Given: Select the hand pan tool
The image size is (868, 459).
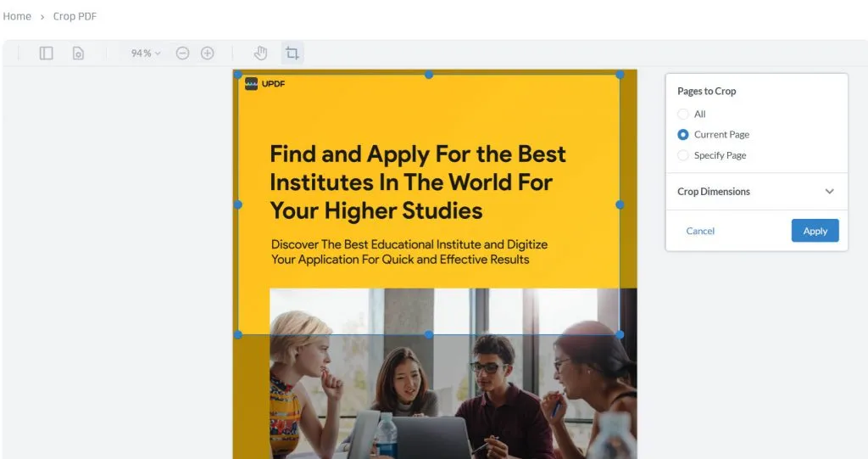Looking at the screenshot, I should point(260,53).
